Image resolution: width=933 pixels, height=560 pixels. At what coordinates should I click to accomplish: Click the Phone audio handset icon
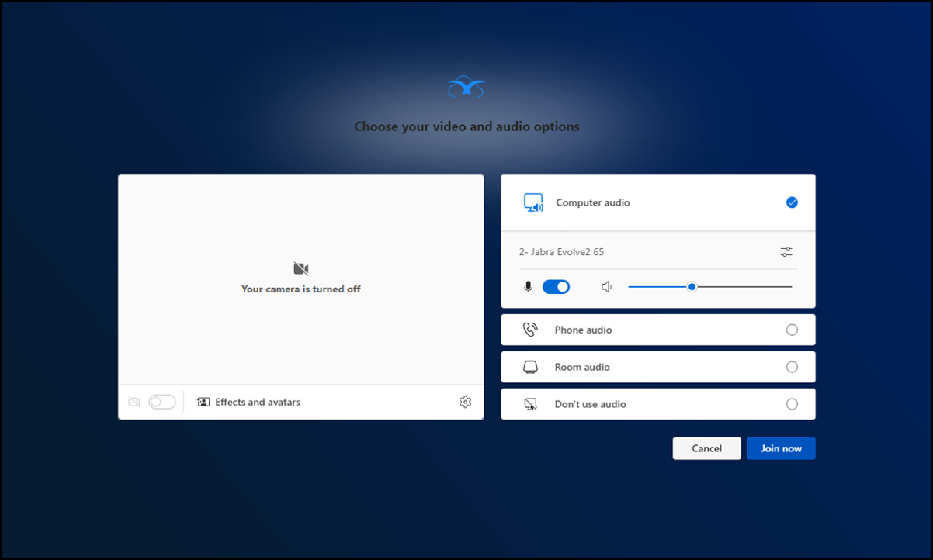pos(531,330)
